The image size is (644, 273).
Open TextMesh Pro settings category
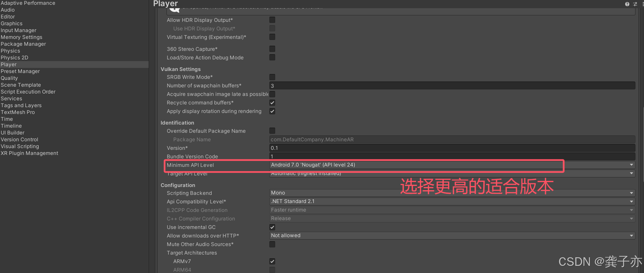[18, 112]
